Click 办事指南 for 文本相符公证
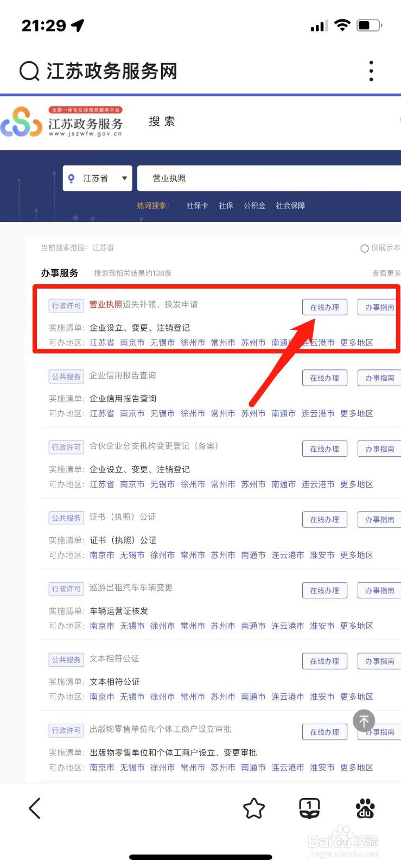401x868 pixels. (x=379, y=661)
